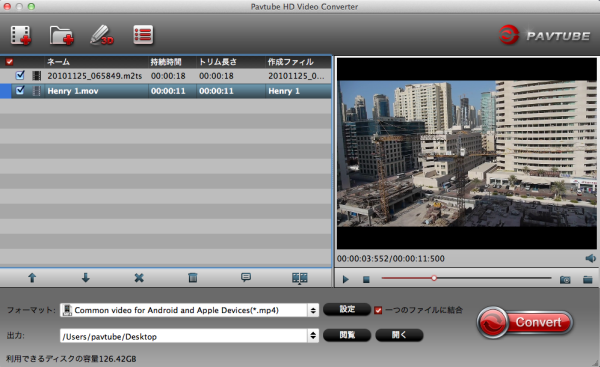The width and height of the screenshot is (600, 367).
Task: Select the Henry 1.mov file name
Action: 73,91
